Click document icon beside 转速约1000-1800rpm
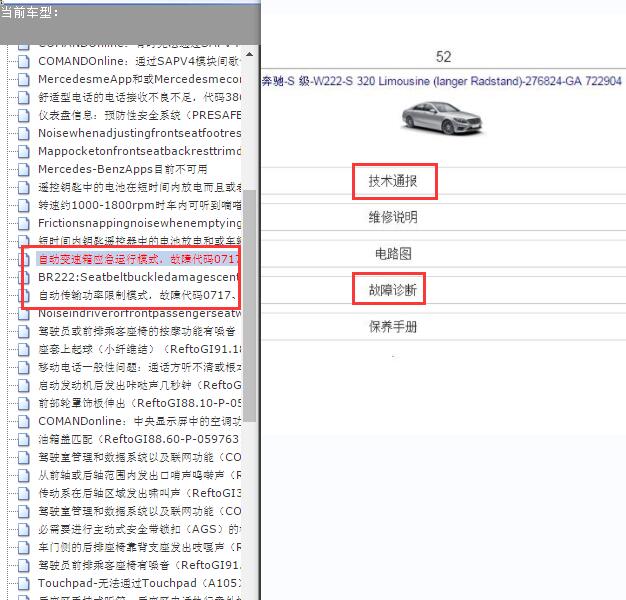The image size is (626, 600). click(24, 205)
